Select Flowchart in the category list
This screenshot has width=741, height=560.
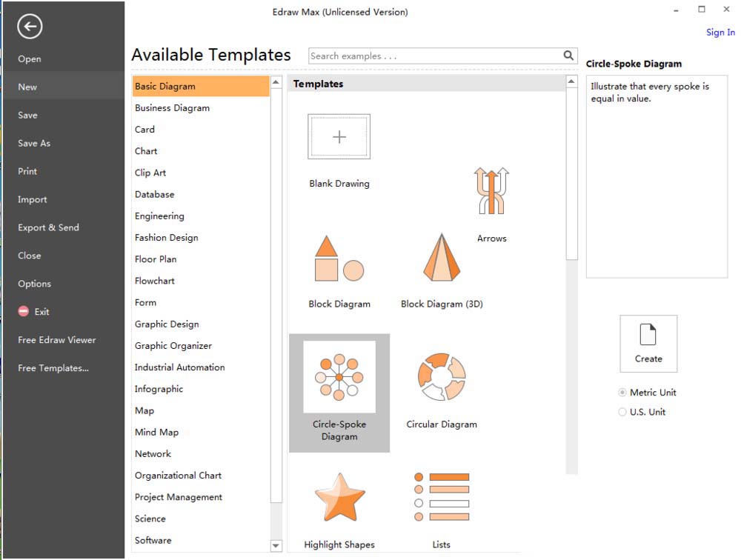click(x=155, y=281)
